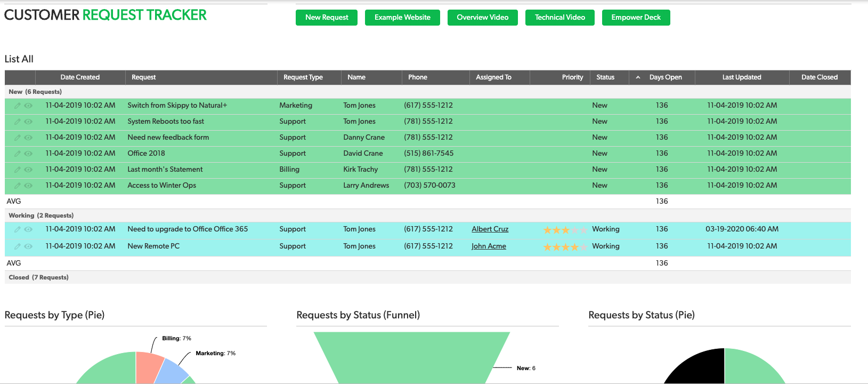Click the eye icon for 'New Remote PC'
This screenshot has height=384, width=868.
tap(28, 246)
